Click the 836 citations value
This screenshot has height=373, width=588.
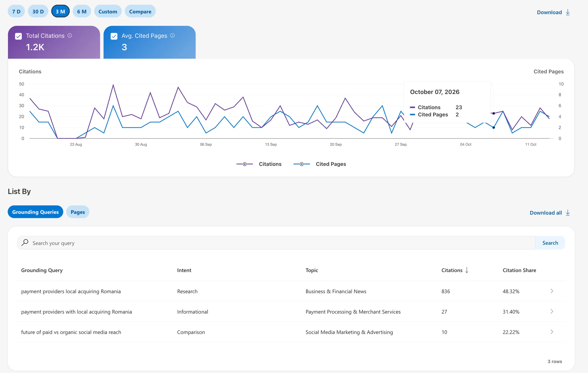tap(446, 291)
